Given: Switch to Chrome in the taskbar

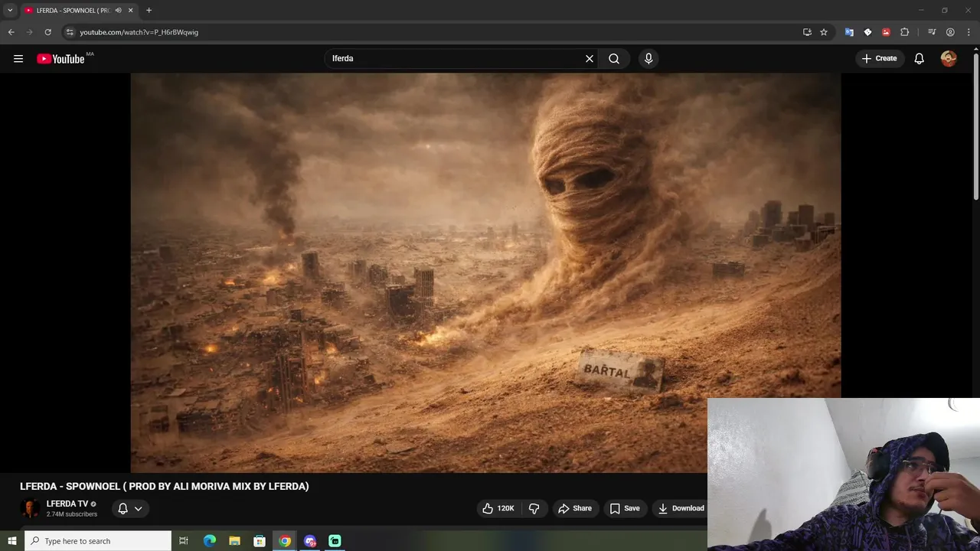Looking at the screenshot, I should click(x=285, y=541).
